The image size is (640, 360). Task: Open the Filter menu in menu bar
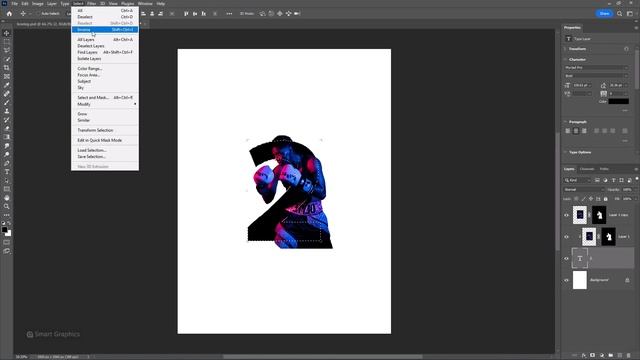[x=91, y=4]
